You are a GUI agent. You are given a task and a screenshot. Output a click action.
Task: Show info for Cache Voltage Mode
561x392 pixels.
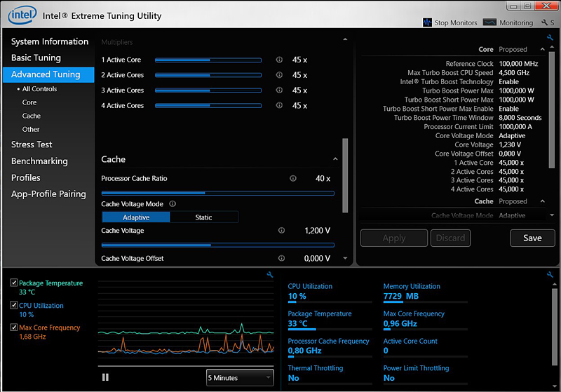coord(173,204)
